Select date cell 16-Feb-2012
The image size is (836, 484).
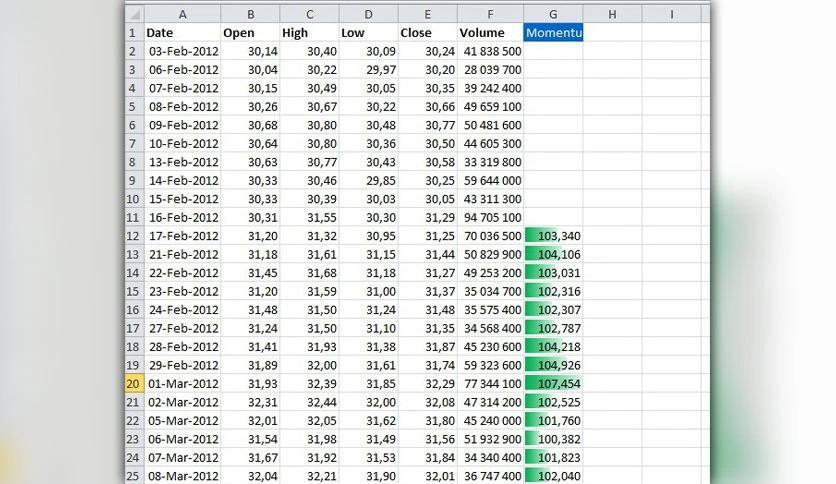click(x=182, y=217)
